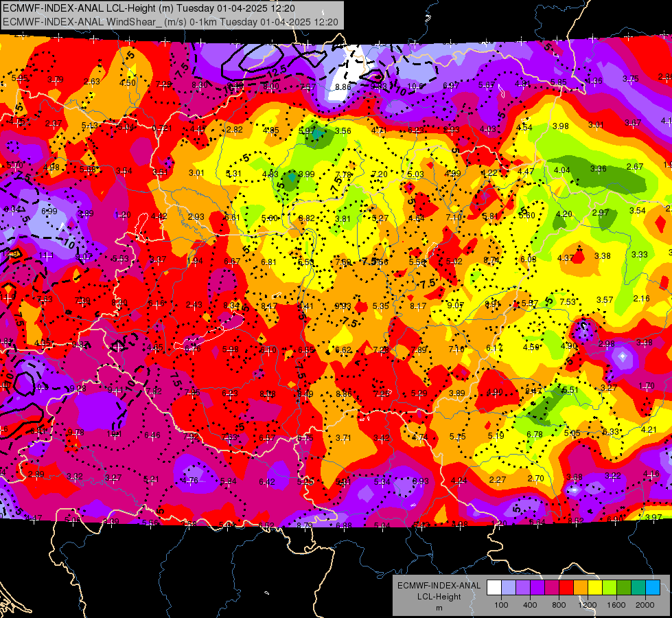The width and height of the screenshot is (672, 618).
Task: Click the wind shear value 5.27
Action: point(380,218)
